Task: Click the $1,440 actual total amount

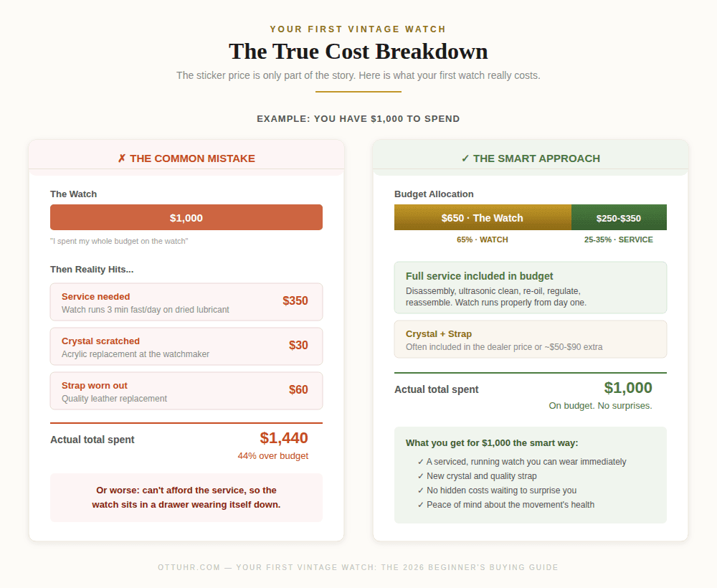Action: click(284, 438)
